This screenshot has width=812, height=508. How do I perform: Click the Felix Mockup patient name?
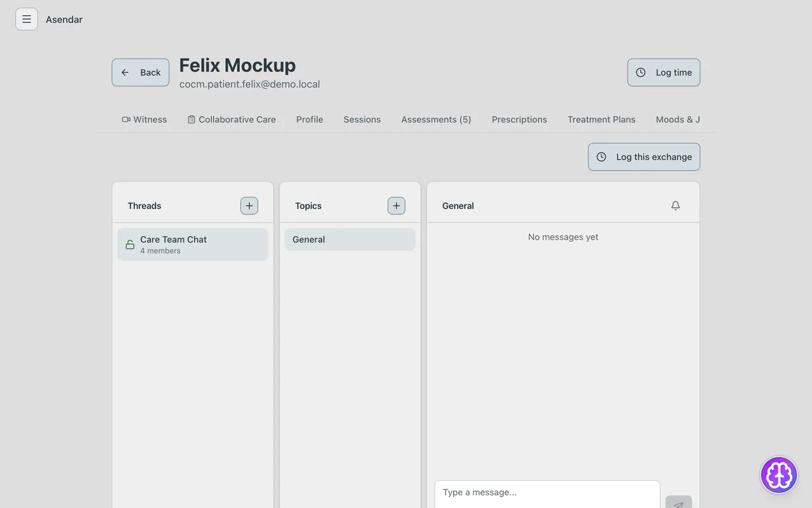coord(237,65)
